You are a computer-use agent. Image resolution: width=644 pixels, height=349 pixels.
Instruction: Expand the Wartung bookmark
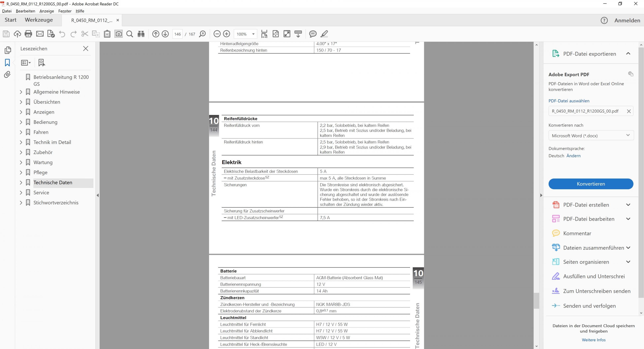tap(21, 162)
